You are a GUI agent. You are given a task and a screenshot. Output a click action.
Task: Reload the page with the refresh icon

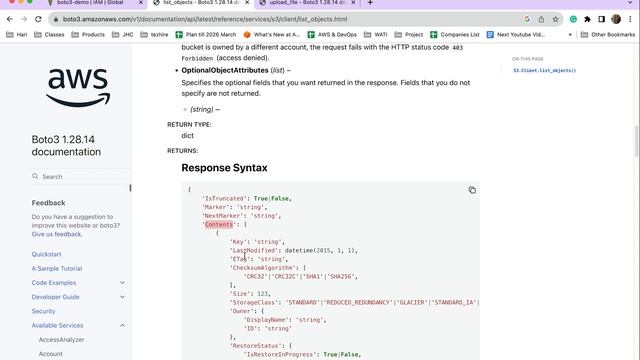pos(38,19)
